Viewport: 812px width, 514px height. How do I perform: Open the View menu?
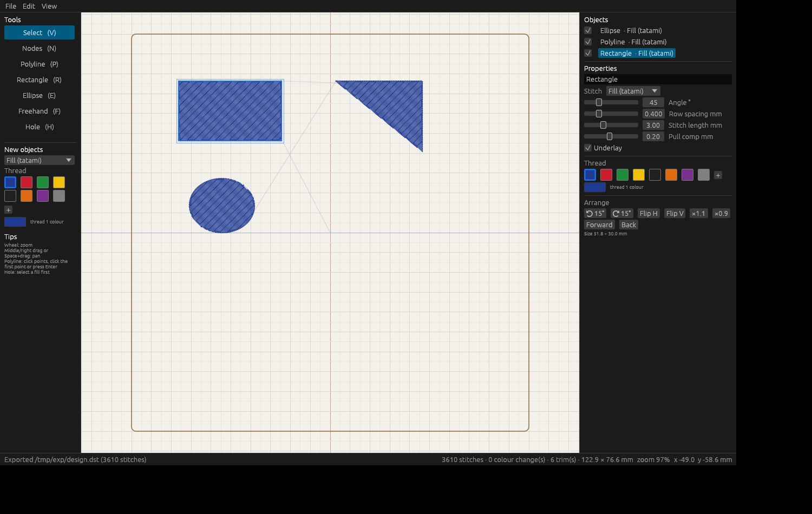coord(49,6)
